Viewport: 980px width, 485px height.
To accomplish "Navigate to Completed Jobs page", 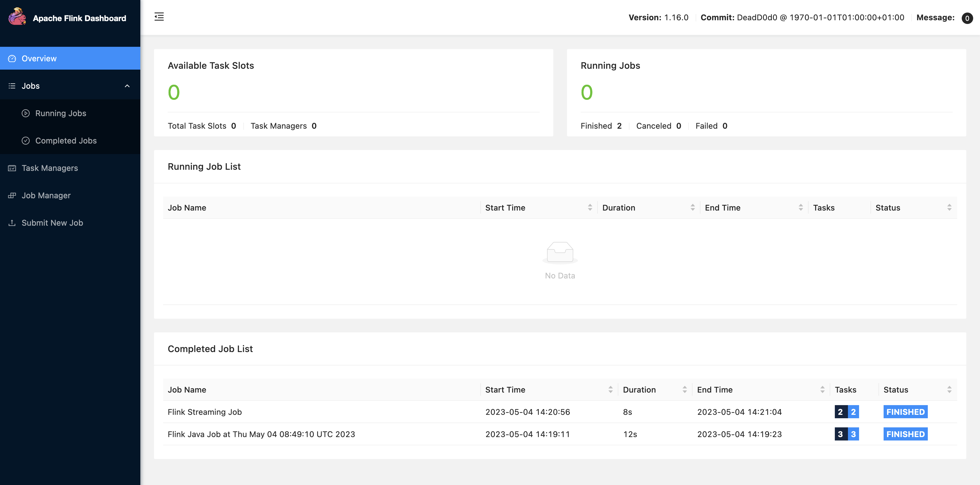I will [x=66, y=140].
